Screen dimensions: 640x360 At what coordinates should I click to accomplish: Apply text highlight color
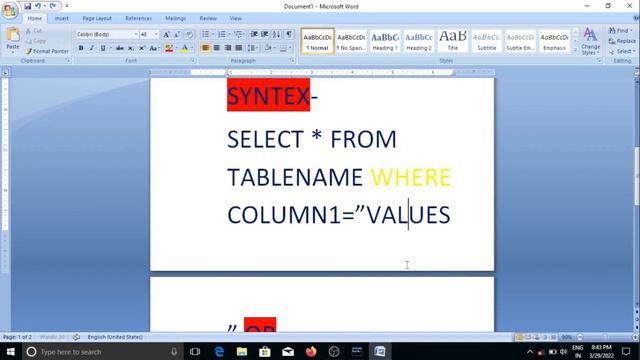(x=169, y=48)
